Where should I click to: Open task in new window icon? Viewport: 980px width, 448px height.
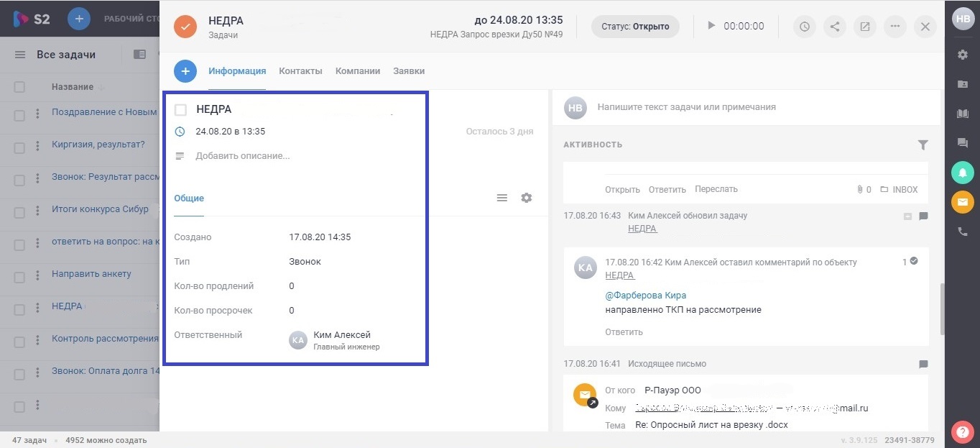point(865,27)
